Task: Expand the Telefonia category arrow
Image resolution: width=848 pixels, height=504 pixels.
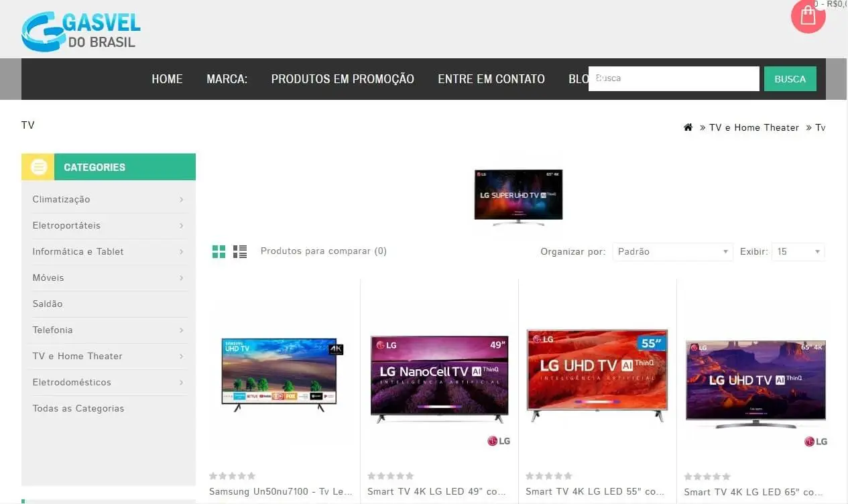Action: [x=182, y=330]
